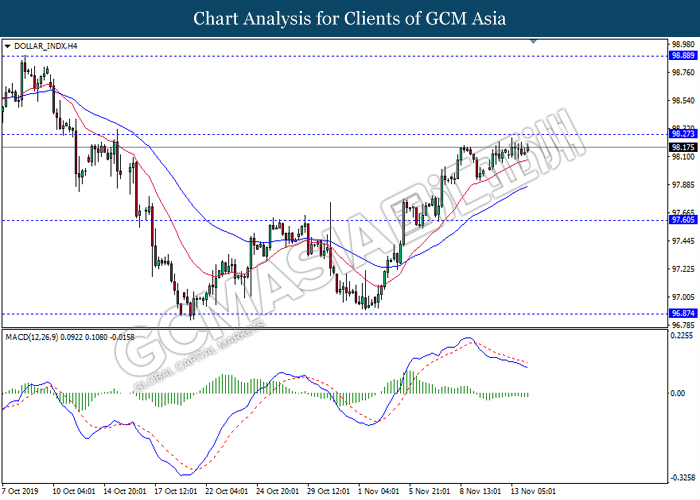Click the 7 Oct 2019 date label
700x500 pixels.
tap(20, 491)
